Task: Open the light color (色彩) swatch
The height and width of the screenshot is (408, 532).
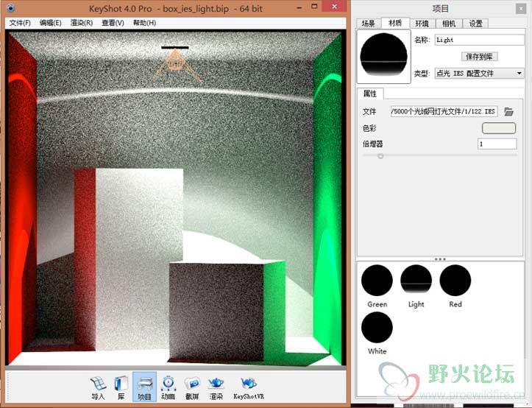Action: point(499,128)
